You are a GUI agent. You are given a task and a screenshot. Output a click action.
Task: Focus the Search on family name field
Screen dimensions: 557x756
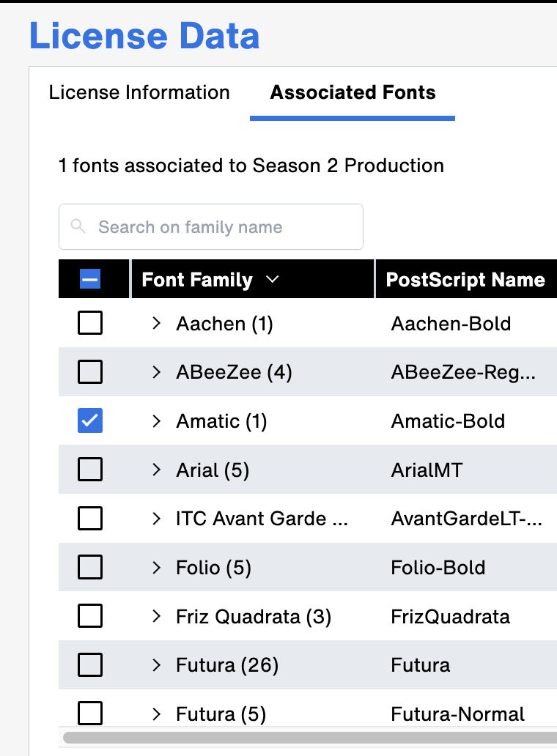tap(211, 226)
